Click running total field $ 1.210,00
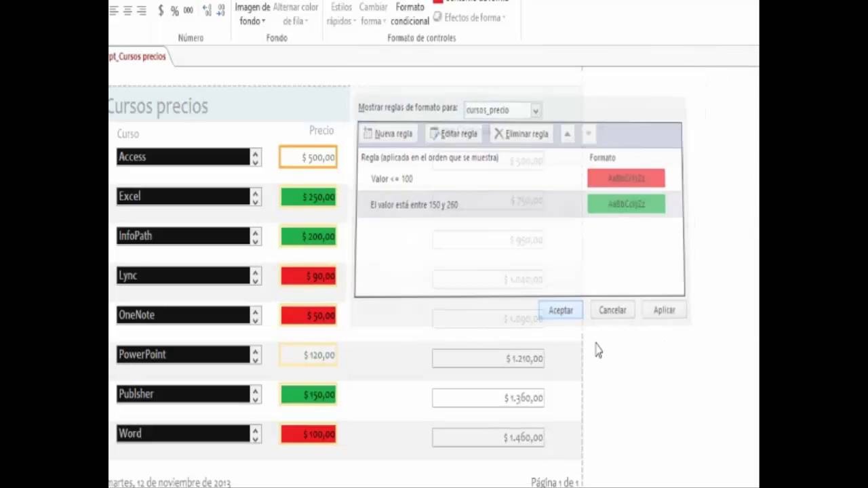The height and width of the screenshot is (488, 868). tap(488, 359)
